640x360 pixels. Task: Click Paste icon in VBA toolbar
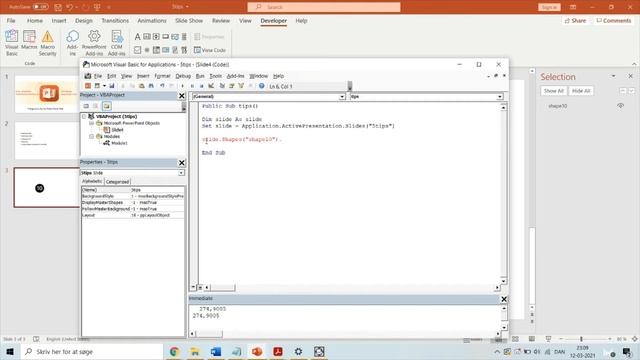[x=142, y=86]
